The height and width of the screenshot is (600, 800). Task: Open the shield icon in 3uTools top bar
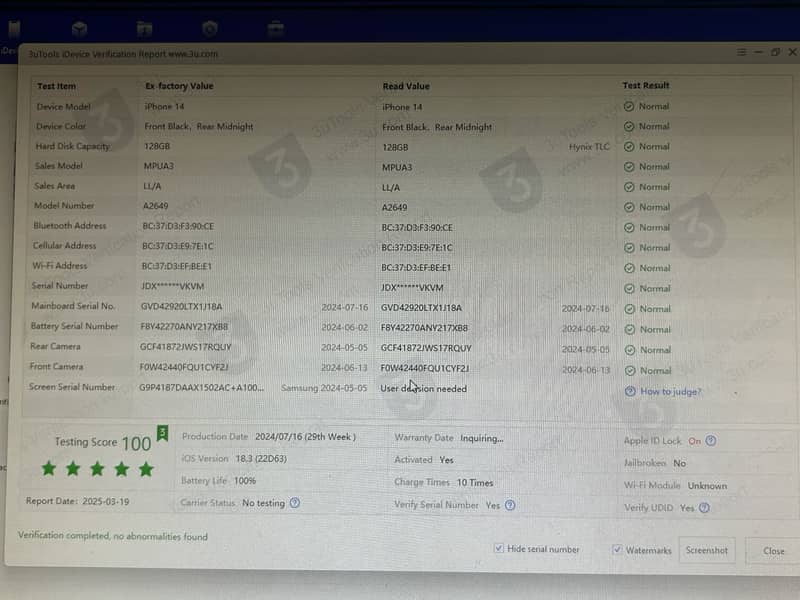pos(210,29)
